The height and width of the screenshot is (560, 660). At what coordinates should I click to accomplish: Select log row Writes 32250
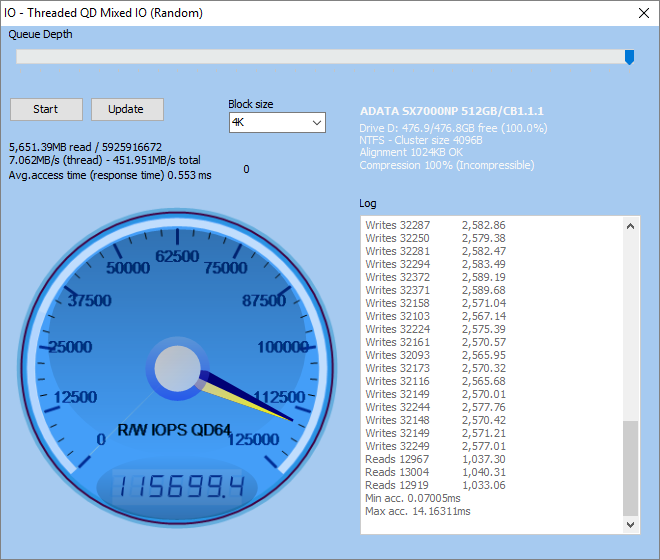[x=435, y=238]
